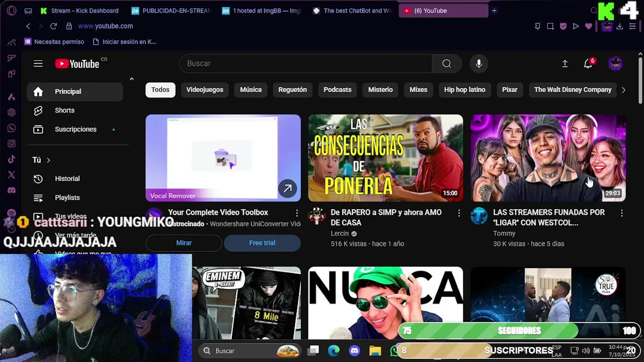Open Suscripciones in YouTube sidebar
This screenshot has height=362, width=644.
[75, 129]
